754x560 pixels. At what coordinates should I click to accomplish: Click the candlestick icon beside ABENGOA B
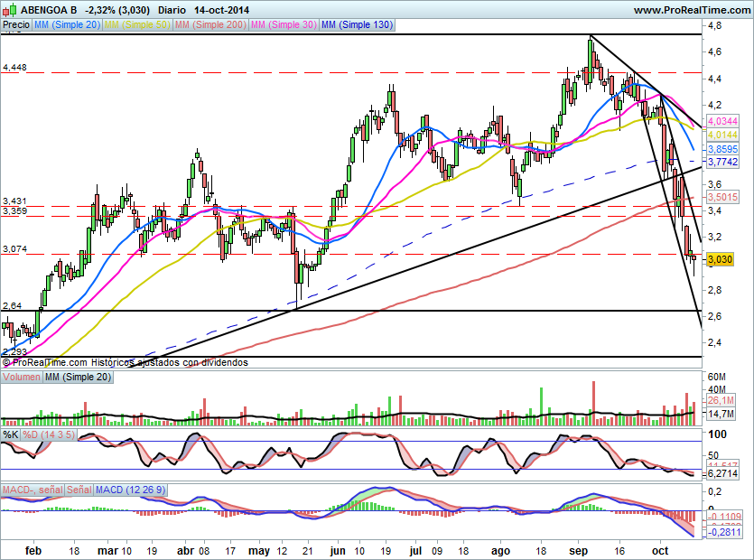pos(10,10)
